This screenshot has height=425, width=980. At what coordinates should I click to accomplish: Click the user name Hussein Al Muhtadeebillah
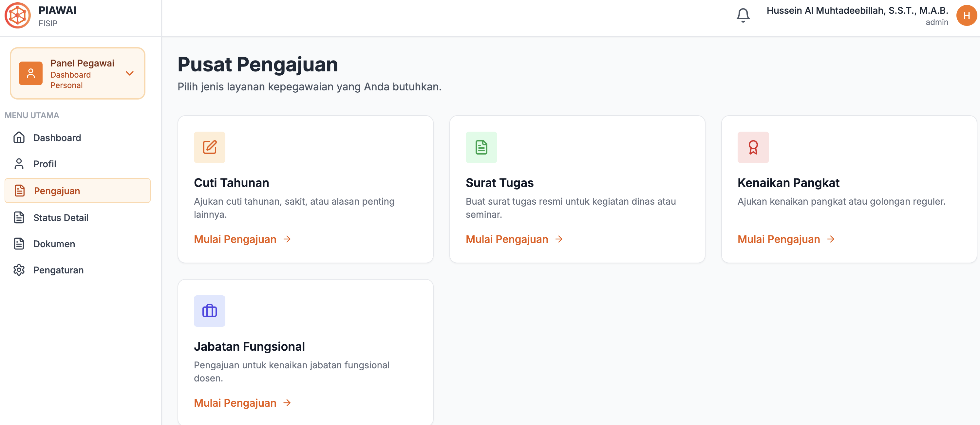coord(857,11)
